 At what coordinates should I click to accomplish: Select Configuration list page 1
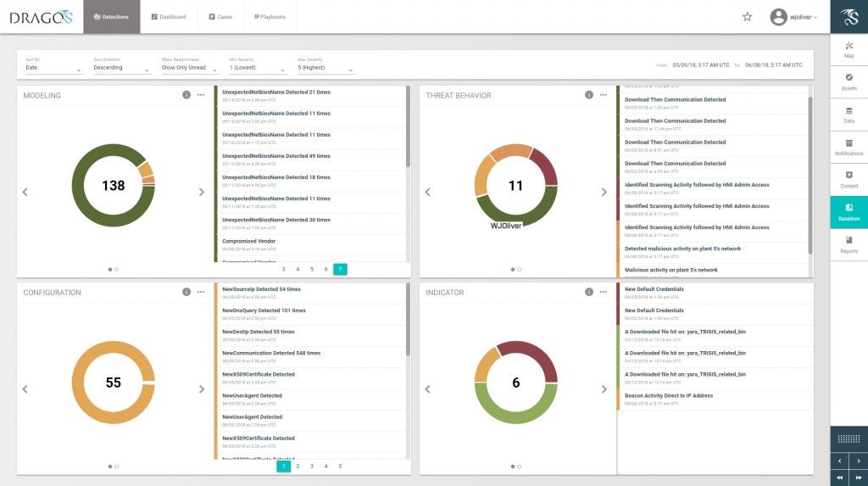tap(283, 466)
